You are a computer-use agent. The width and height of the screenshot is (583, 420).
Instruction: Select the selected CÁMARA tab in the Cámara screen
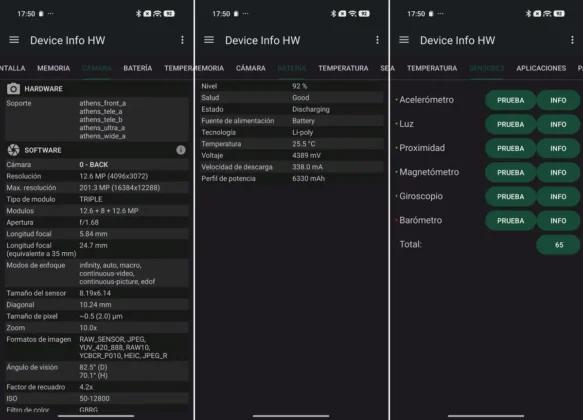(97, 68)
